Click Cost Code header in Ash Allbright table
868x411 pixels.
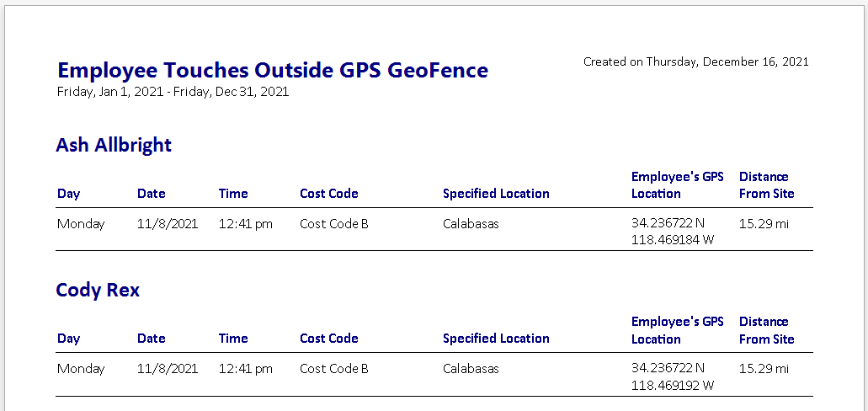(x=329, y=194)
